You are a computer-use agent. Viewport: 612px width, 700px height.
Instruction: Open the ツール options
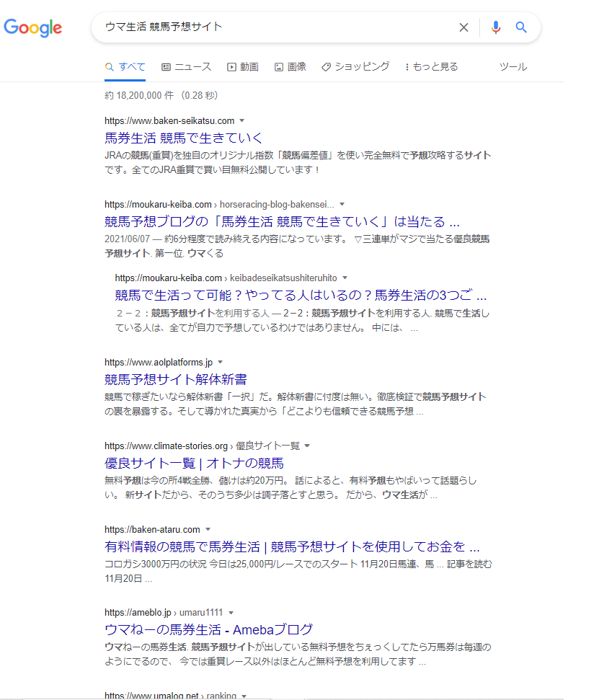tap(513, 67)
